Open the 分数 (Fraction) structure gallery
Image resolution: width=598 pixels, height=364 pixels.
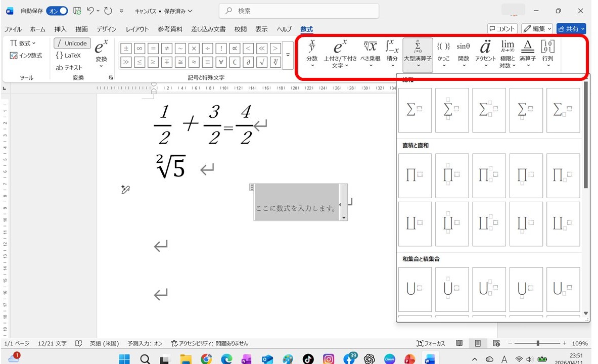(x=312, y=53)
